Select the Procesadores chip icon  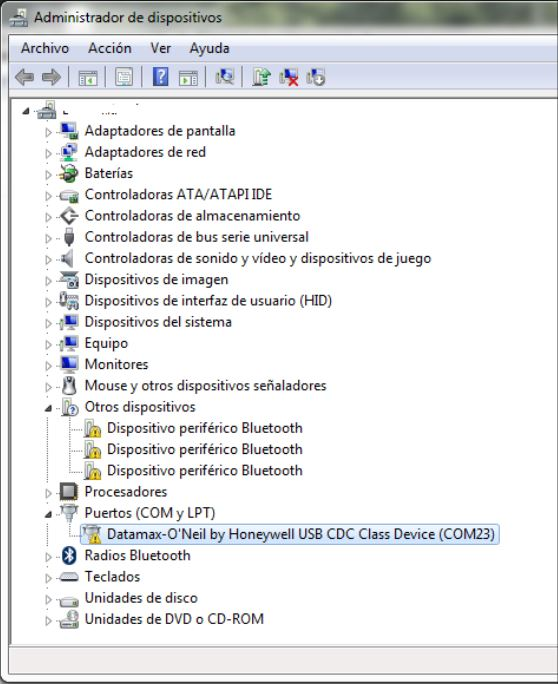[69, 492]
